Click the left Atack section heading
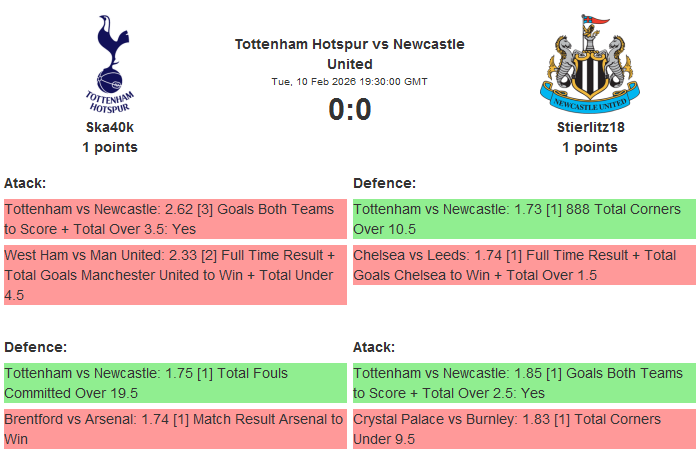This screenshot has height=460, width=700. pyautogui.click(x=25, y=183)
